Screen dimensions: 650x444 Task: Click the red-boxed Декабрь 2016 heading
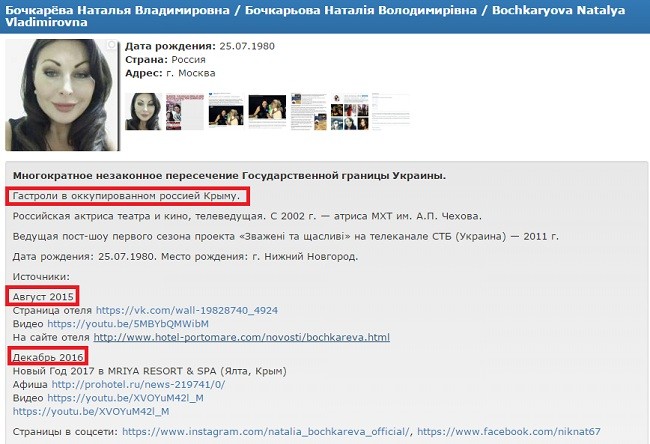coord(48,357)
